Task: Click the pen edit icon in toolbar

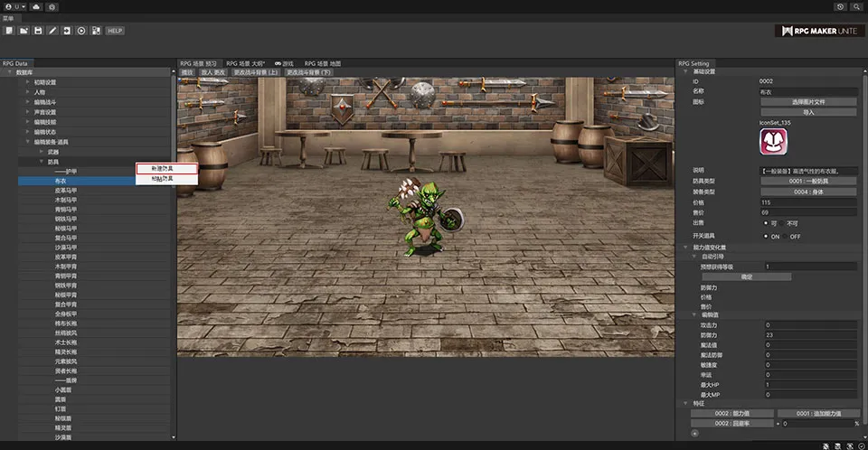Action: click(52, 30)
